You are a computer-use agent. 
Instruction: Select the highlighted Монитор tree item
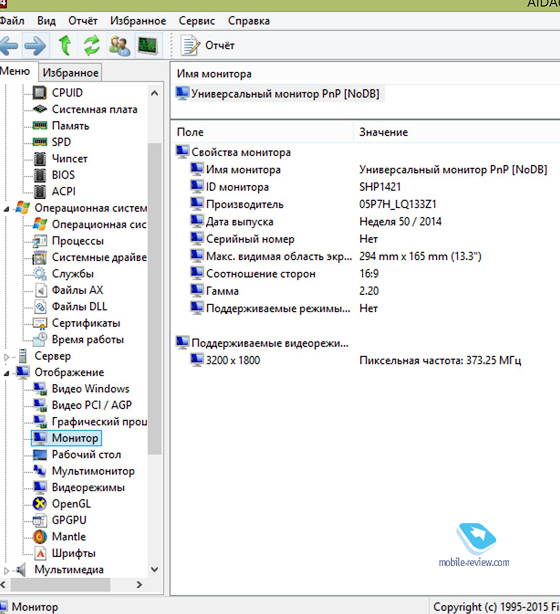tap(67, 438)
